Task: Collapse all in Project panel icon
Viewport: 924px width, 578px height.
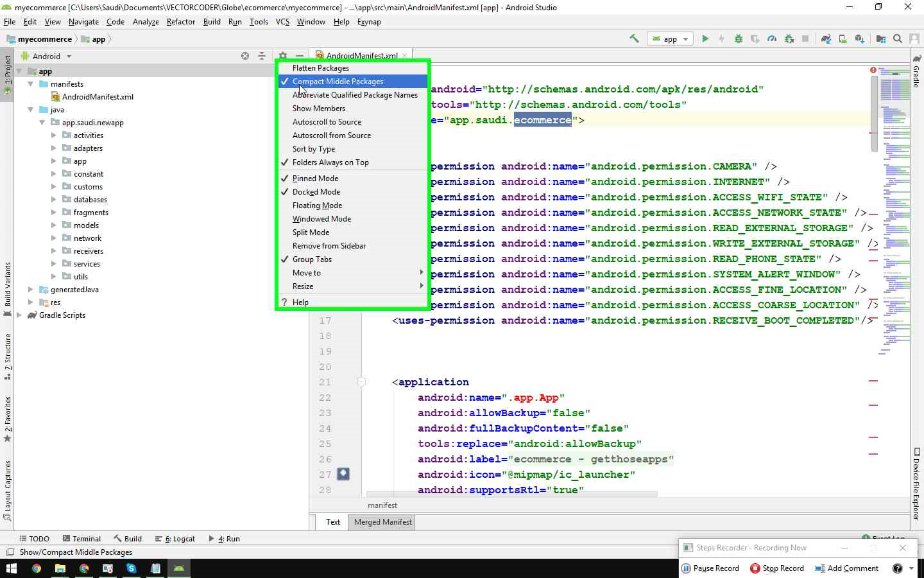Action: pos(262,56)
